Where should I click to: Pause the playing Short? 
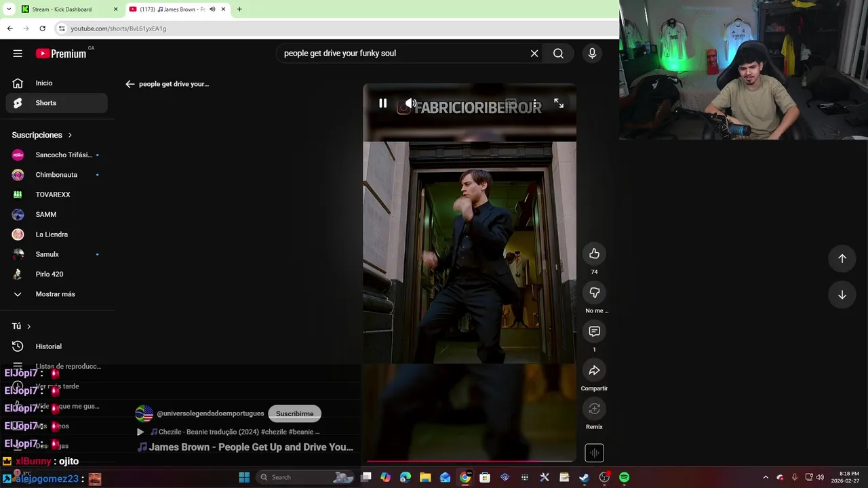(x=382, y=103)
